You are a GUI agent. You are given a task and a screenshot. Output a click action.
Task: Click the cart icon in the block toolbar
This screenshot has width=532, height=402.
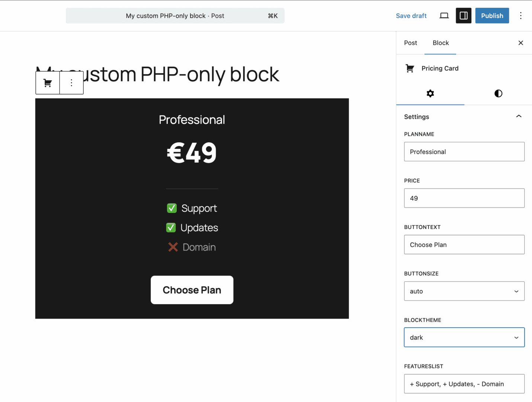[47, 83]
